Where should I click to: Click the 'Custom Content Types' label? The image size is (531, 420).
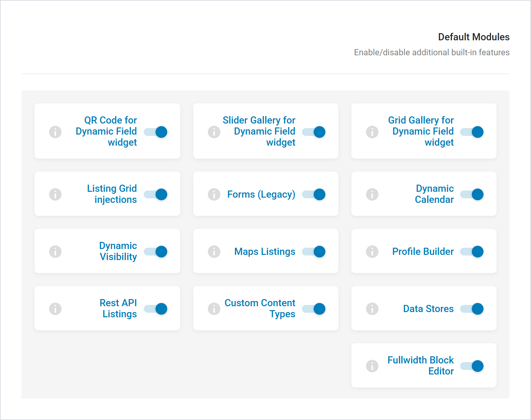click(260, 308)
